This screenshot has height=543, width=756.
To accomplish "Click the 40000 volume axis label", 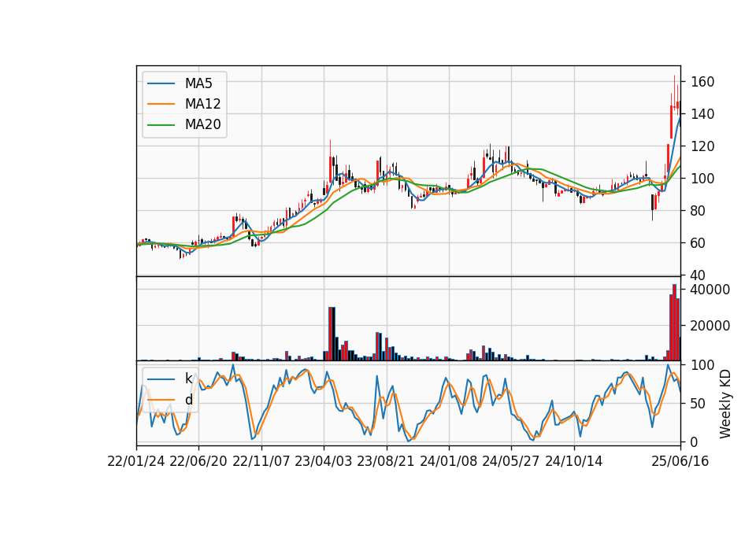I will coord(710,290).
